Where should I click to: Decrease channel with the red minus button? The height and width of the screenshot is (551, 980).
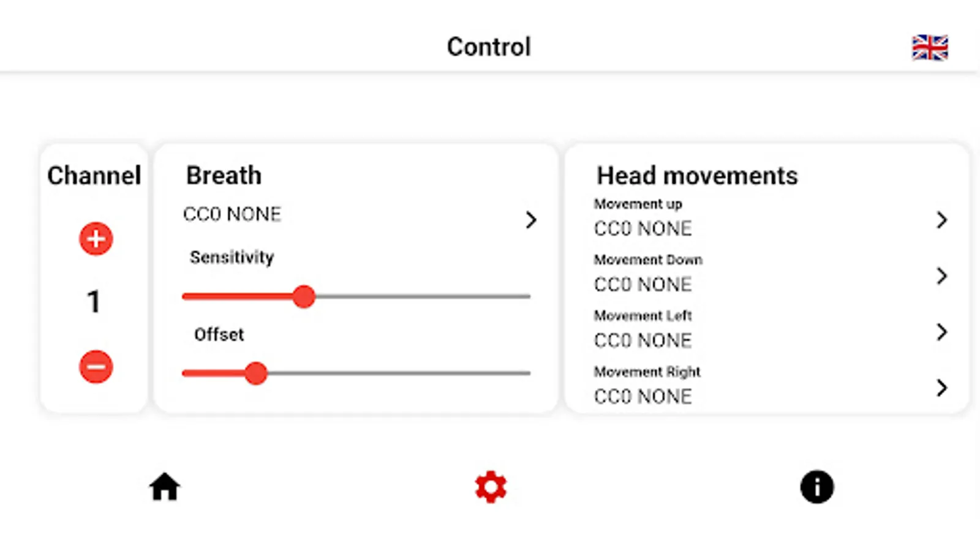pyautogui.click(x=96, y=367)
